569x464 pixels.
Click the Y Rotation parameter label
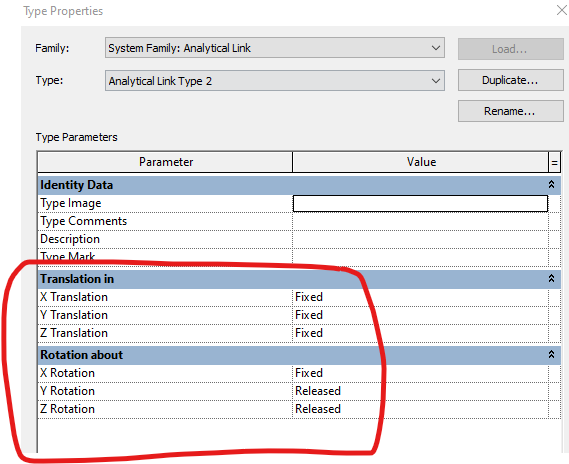(x=67, y=391)
